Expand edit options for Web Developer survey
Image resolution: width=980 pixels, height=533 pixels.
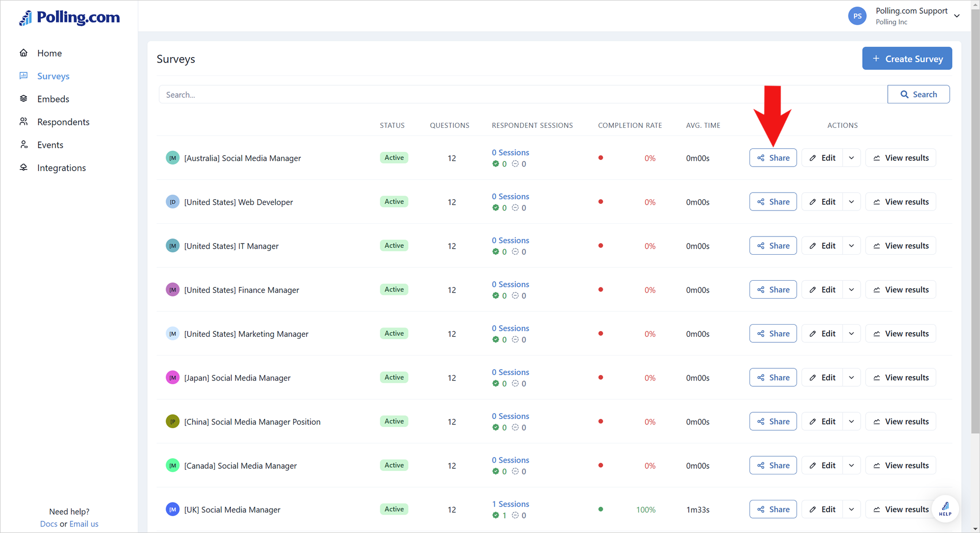tap(852, 202)
